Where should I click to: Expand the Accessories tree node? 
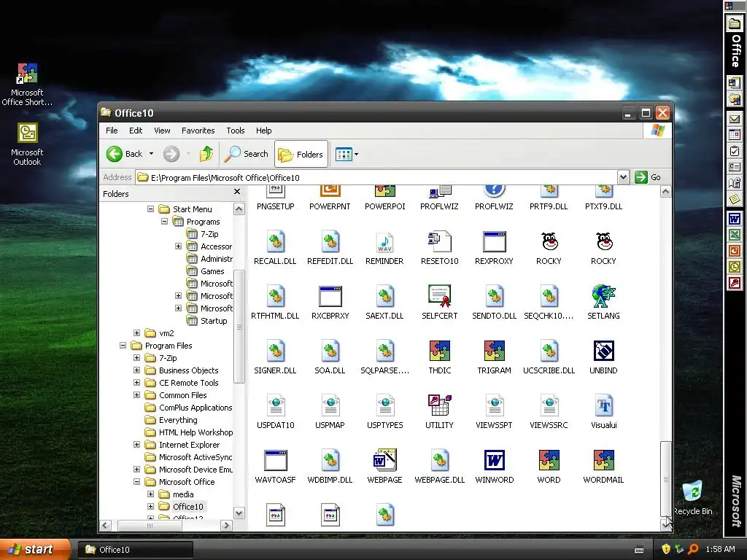click(178, 246)
